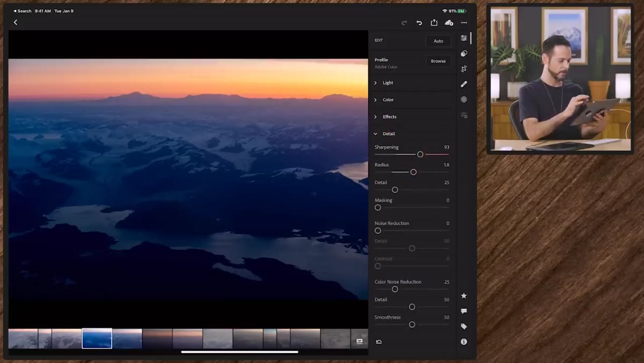
Task: Click the reset edits icon below sliders
Action: click(x=379, y=342)
